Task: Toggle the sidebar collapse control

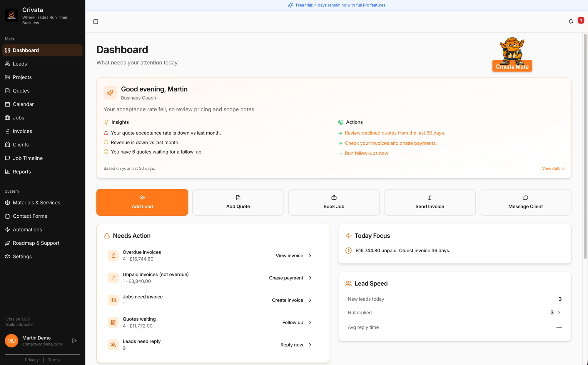Action: (96, 21)
